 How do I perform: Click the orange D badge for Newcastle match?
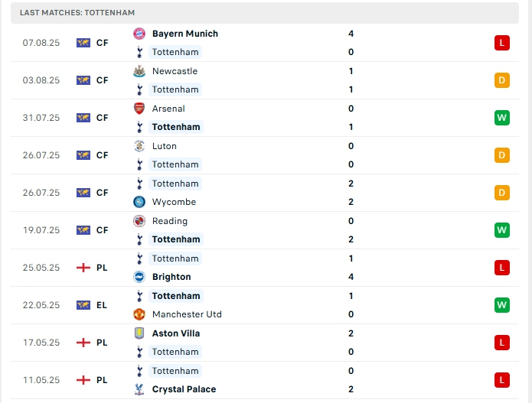(501, 80)
